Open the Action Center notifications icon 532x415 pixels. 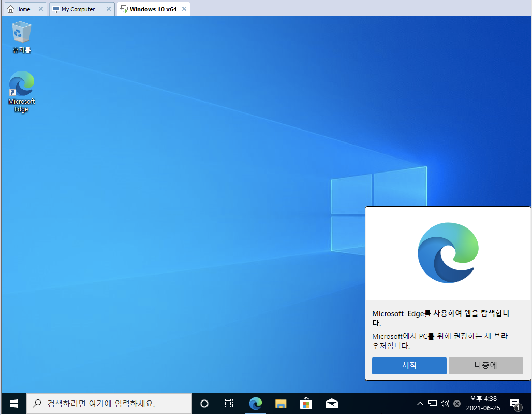(x=515, y=404)
